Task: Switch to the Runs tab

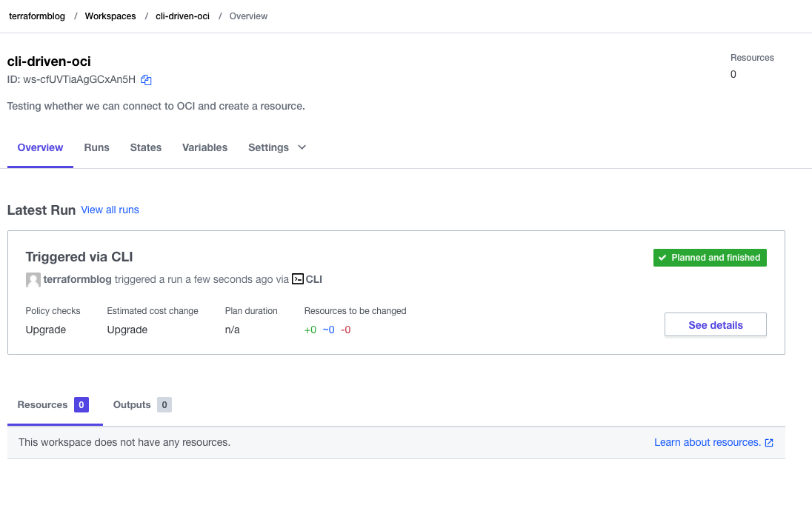Action: click(x=96, y=147)
